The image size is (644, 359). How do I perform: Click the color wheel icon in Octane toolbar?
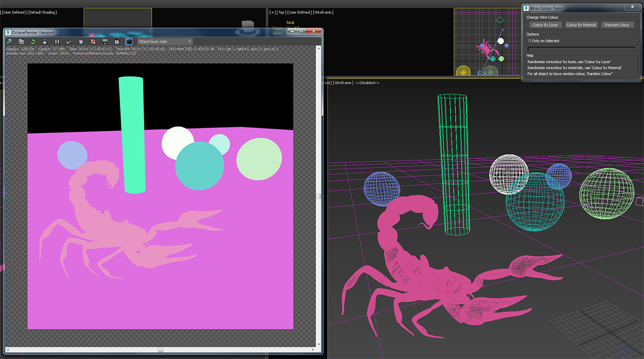(x=80, y=41)
